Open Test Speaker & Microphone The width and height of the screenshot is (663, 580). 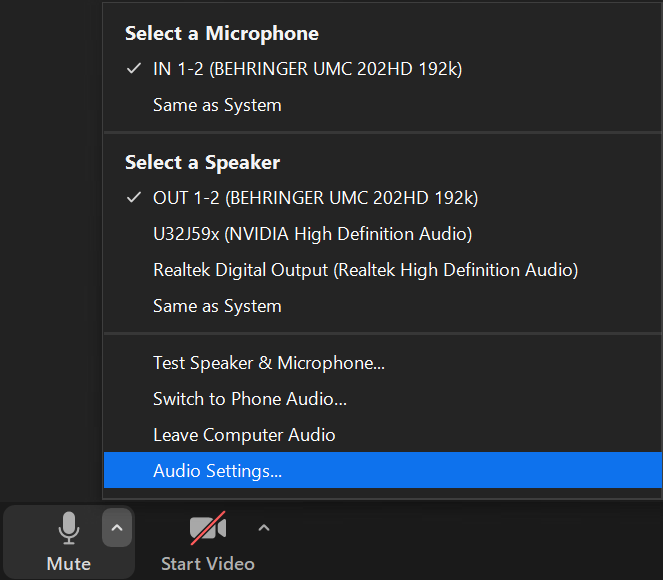pos(268,363)
